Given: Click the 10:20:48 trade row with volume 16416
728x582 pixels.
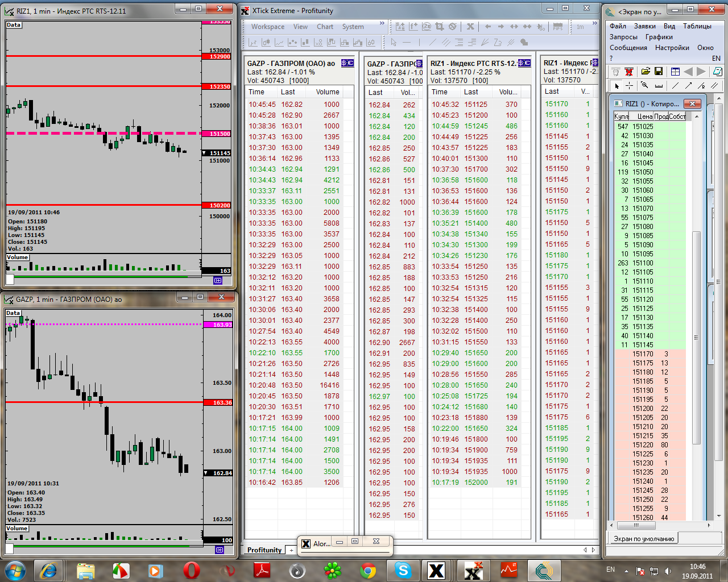Looking at the screenshot, I should (x=294, y=385).
